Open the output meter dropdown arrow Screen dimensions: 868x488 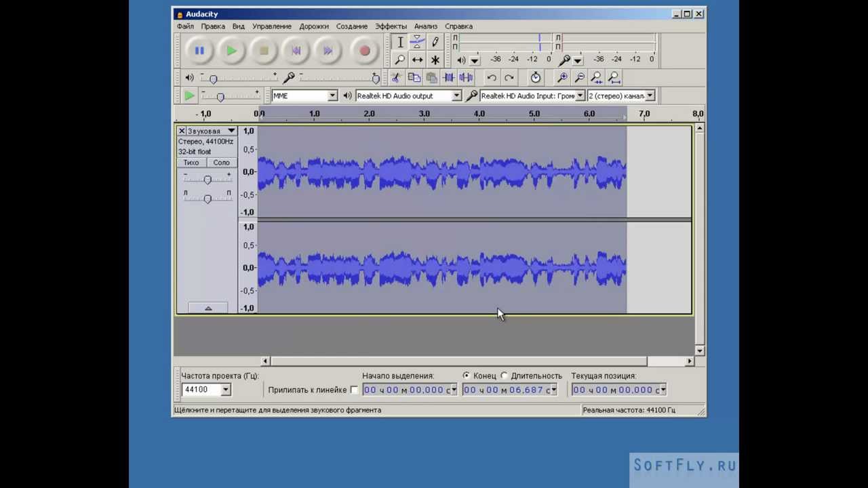click(x=475, y=60)
